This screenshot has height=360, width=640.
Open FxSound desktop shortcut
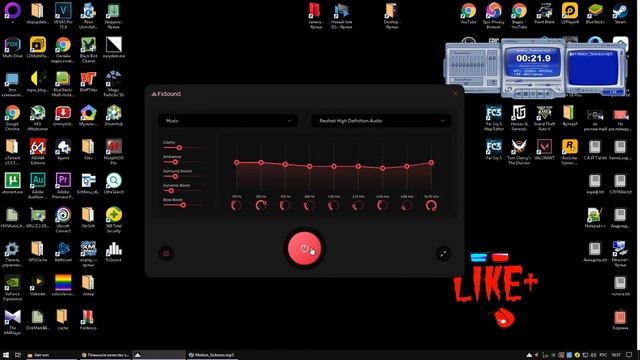[113, 251]
